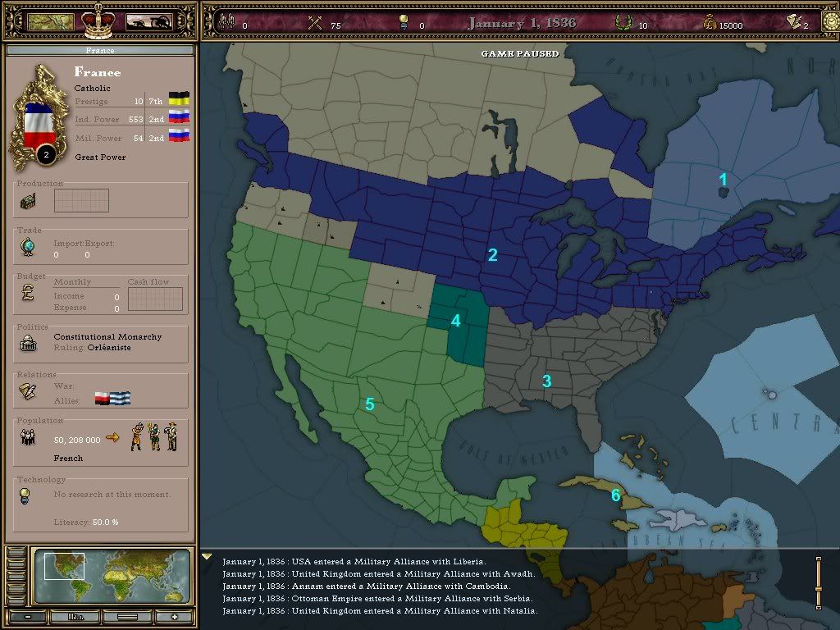Click the laurel wreath prestige icon

(622, 23)
